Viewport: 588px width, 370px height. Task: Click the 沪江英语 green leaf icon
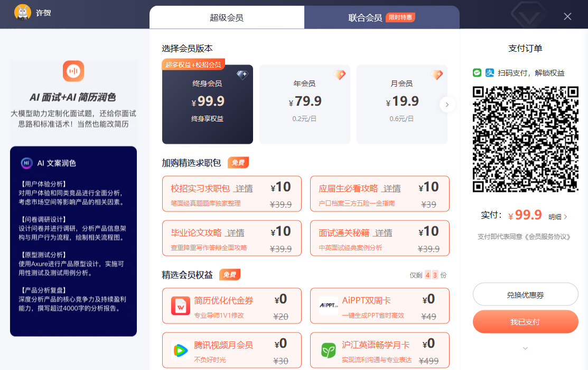329,350
